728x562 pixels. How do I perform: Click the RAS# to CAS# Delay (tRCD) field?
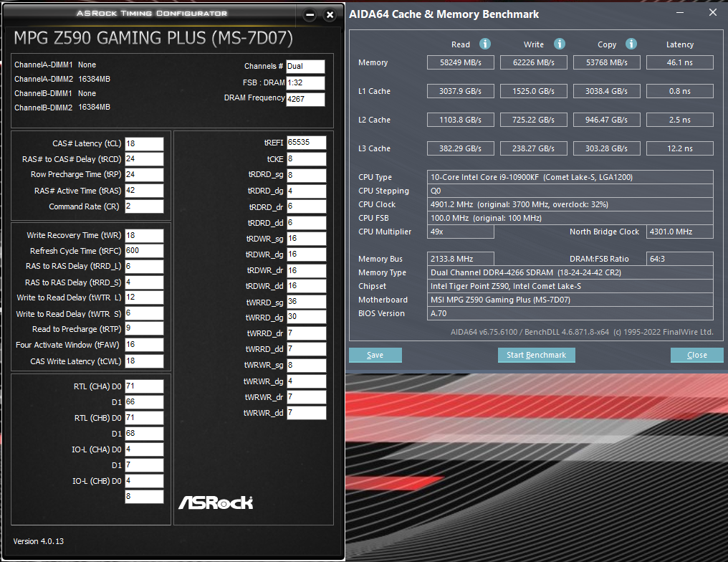(145, 159)
